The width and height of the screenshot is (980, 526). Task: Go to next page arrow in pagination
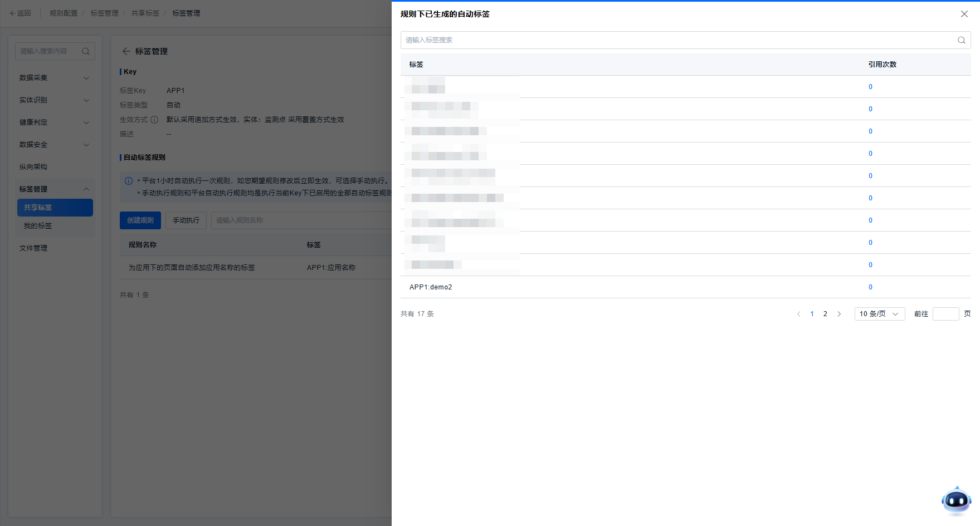coord(839,314)
